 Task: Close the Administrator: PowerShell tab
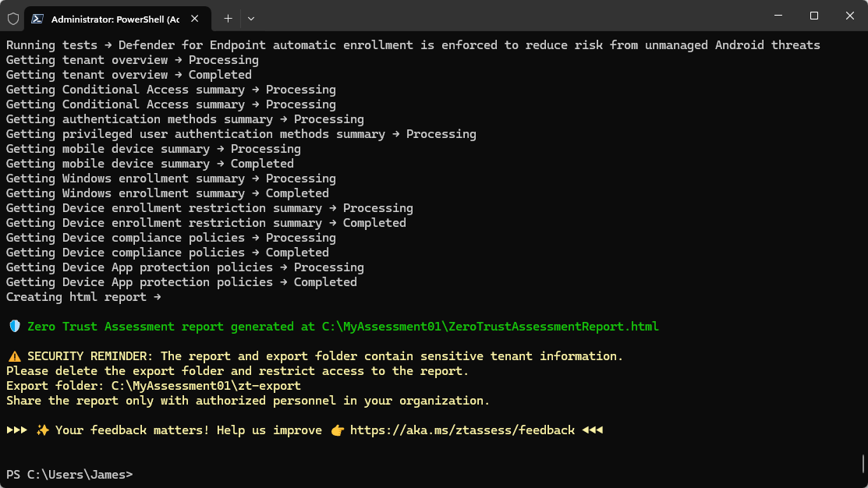[195, 18]
